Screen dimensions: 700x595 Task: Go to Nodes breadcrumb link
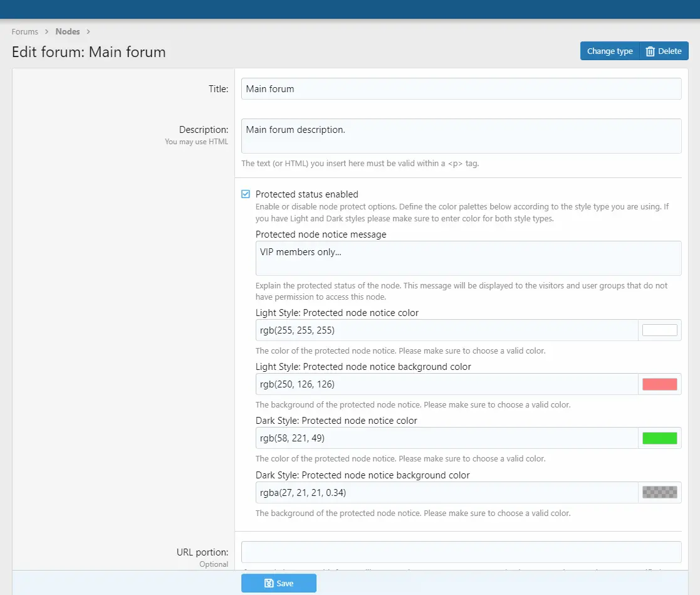click(x=68, y=31)
